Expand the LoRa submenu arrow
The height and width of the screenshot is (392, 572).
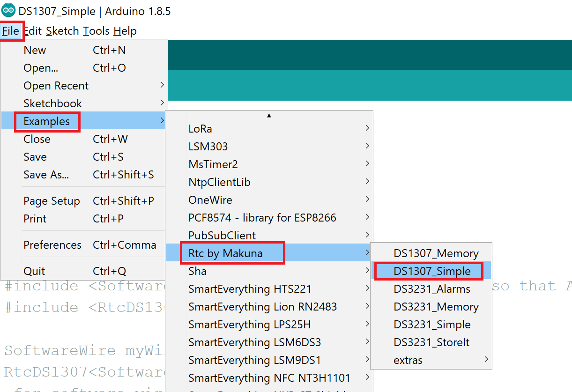pos(368,128)
